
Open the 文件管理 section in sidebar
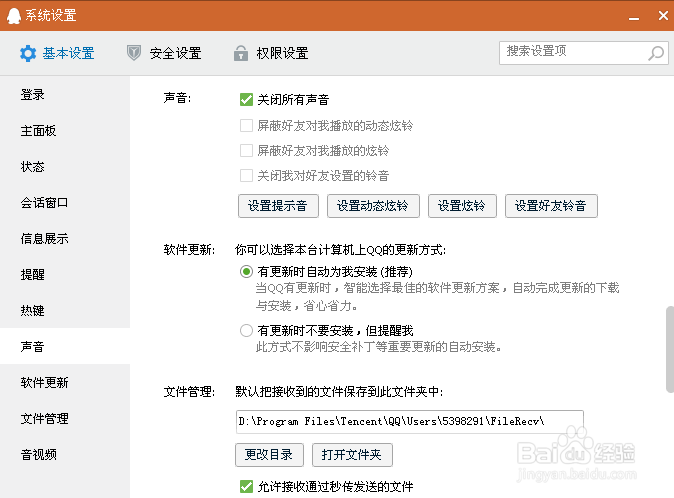point(65,419)
